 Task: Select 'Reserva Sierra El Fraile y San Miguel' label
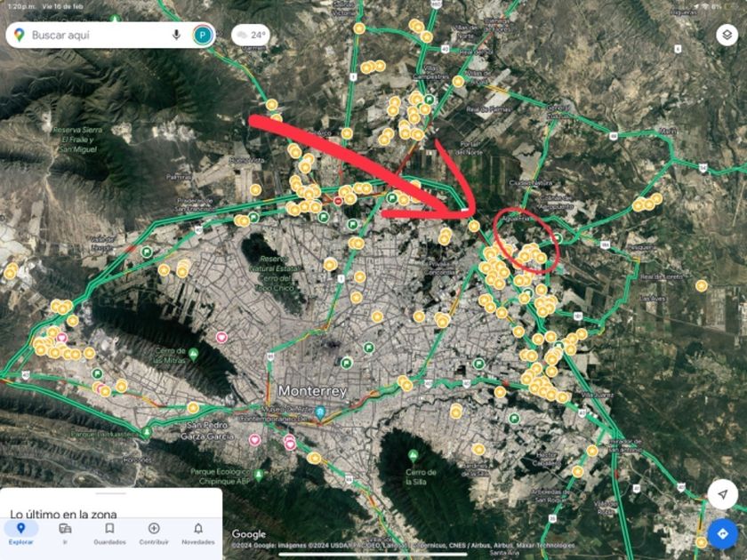[x=78, y=140]
